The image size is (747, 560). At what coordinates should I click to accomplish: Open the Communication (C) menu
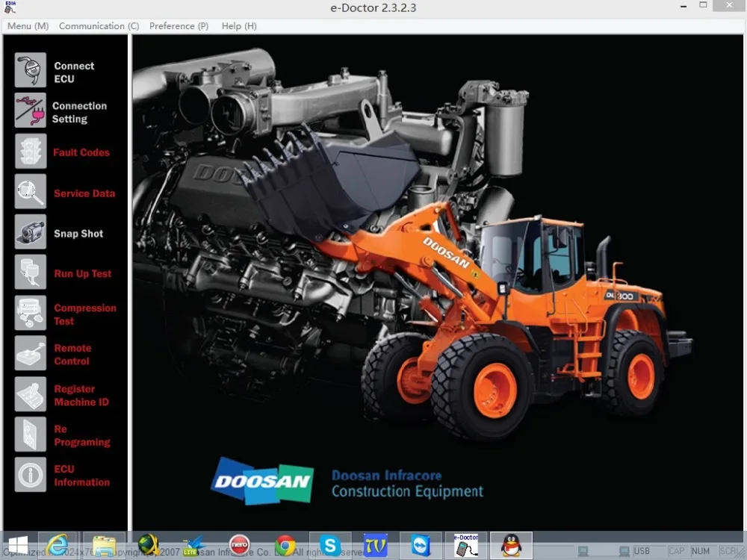[x=98, y=26]
